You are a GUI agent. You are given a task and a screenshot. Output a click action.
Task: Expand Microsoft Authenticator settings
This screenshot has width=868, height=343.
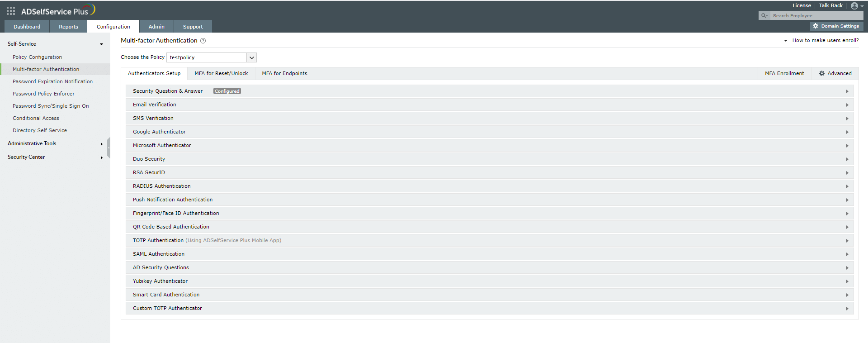pyautogui.click(x=490, y=145)
